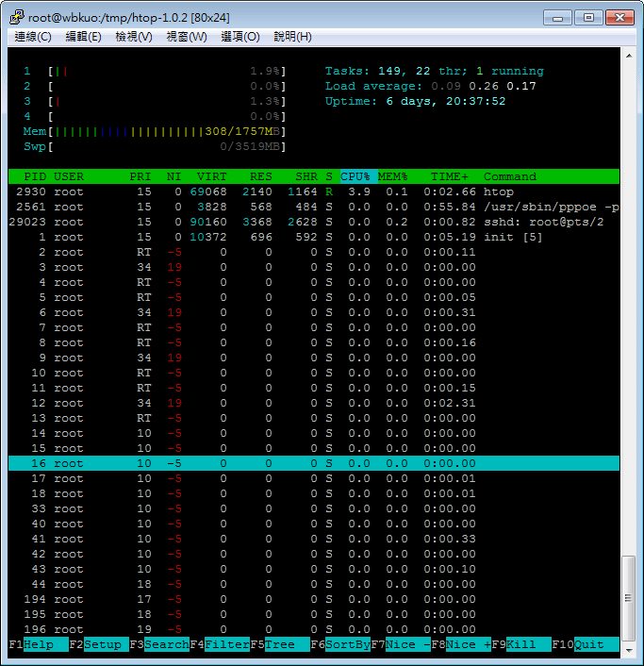Screen dimensions: 644x666
Task: Switch to F5 Tree view
Action: [280, 644]
